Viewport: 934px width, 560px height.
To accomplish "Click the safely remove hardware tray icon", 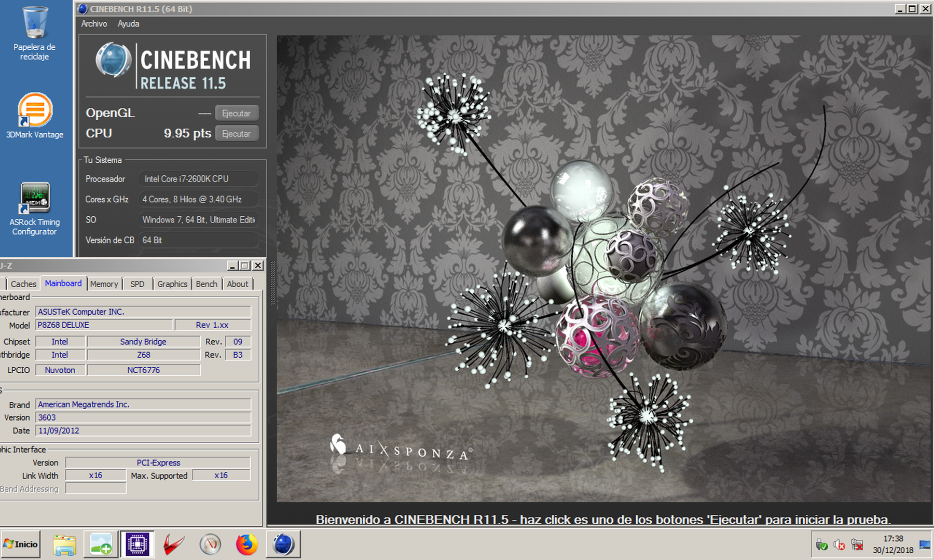I will [x=821, y=545].
